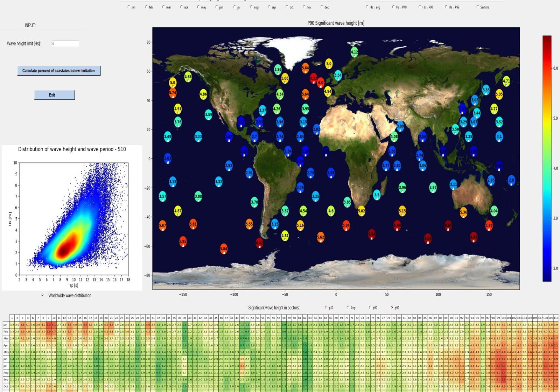Select the Jan month radio button

pyautogui.click(x=129, y=7)
